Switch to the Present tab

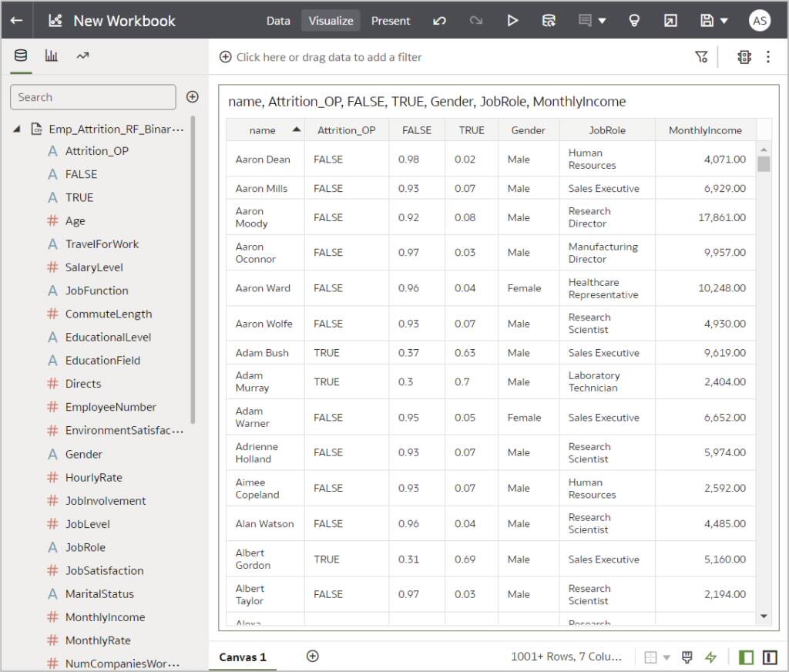point(391,21)
